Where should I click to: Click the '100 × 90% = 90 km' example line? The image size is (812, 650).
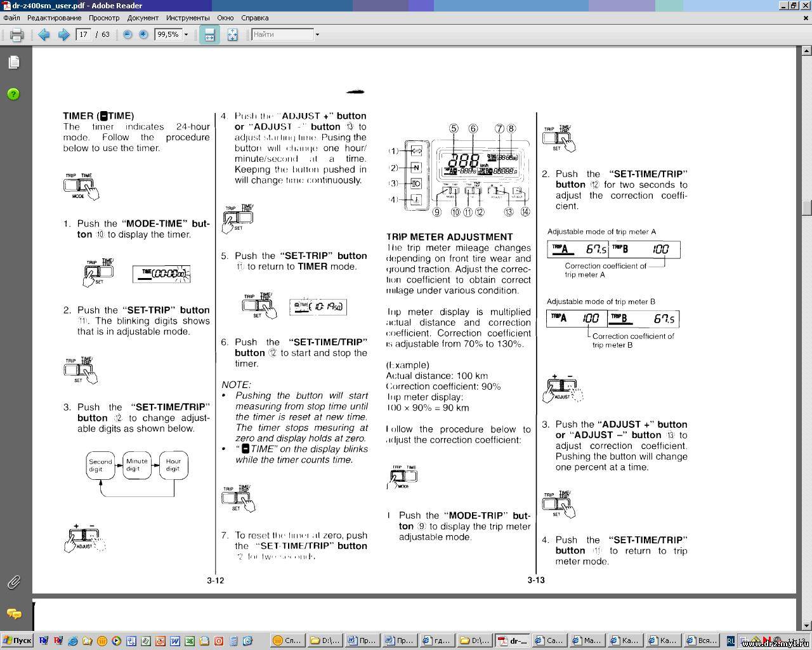click(x=428, y=408)
